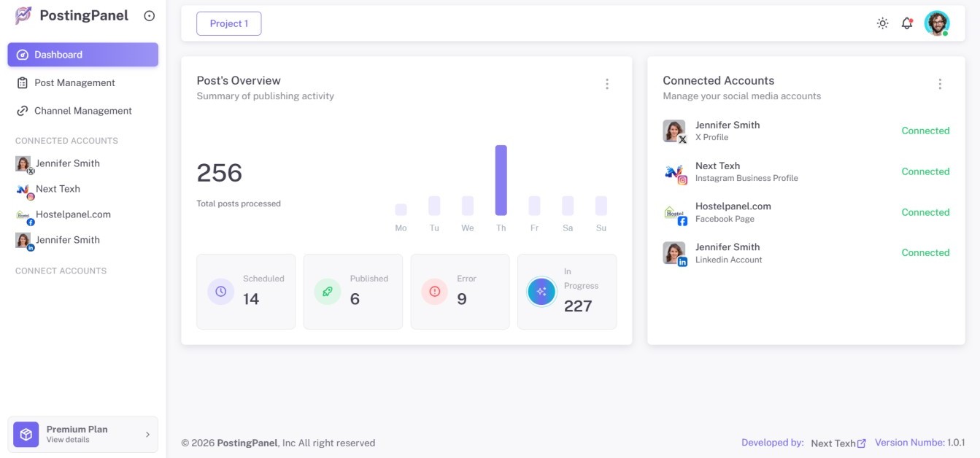
Task: Toggle light/dark theme sun icon
Action: tap(882, 23)
